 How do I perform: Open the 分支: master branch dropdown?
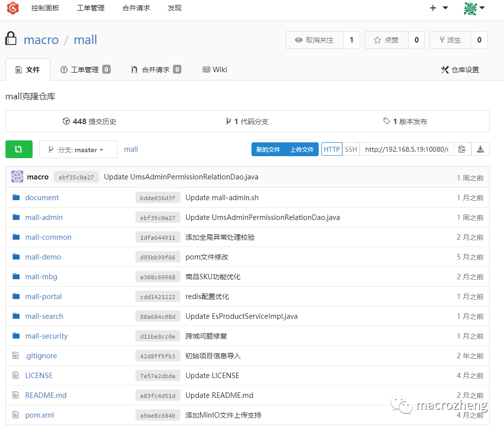pos(78,149)
